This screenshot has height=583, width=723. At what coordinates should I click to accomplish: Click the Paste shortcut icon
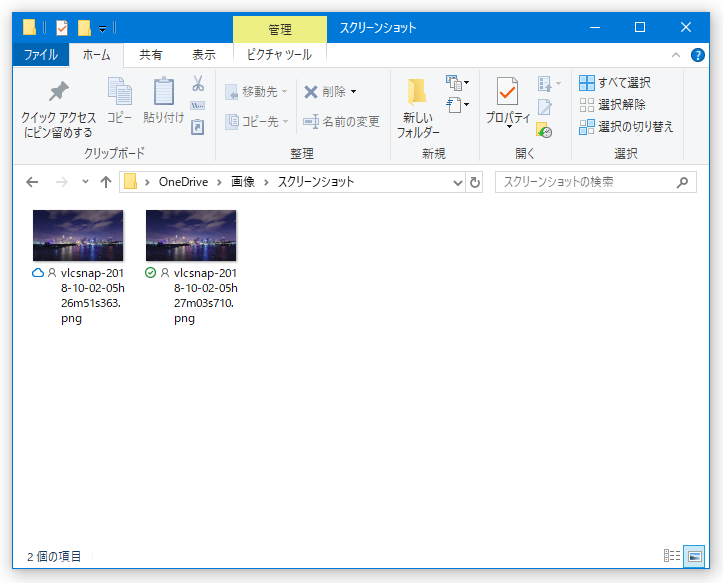(198, 127)
